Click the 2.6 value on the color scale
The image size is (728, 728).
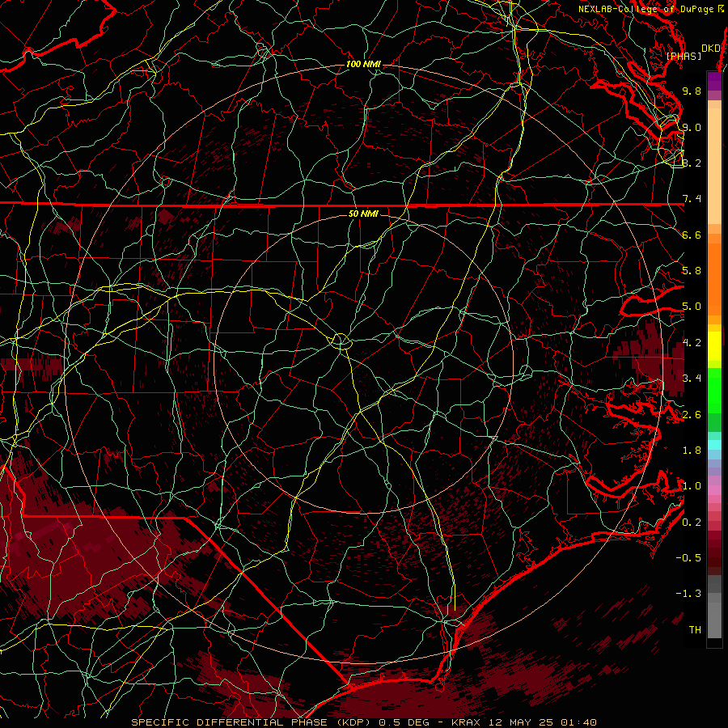[x=692, y=415]
